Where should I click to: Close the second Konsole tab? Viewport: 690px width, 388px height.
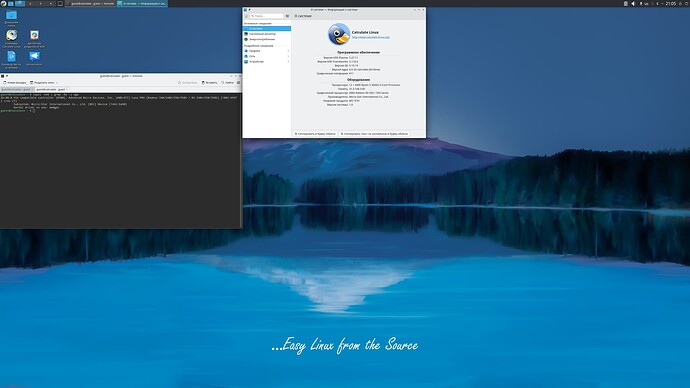[67, 89]
